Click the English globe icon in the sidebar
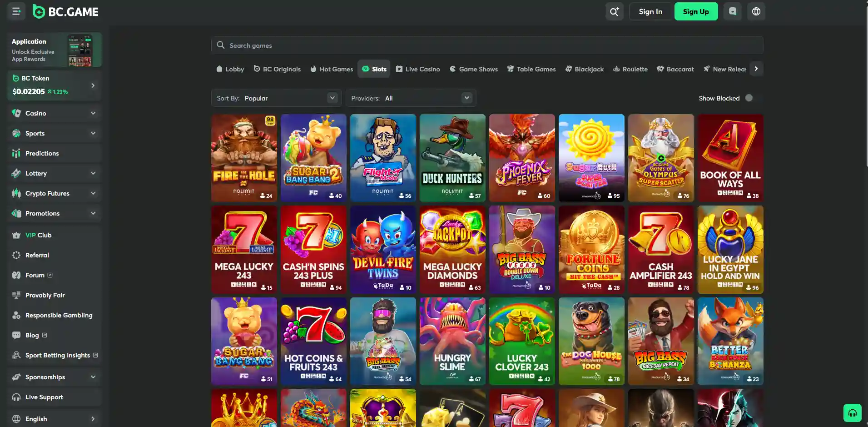Viewport: 868px width, 427px height. pyautogui.click(x=16, y=419)
